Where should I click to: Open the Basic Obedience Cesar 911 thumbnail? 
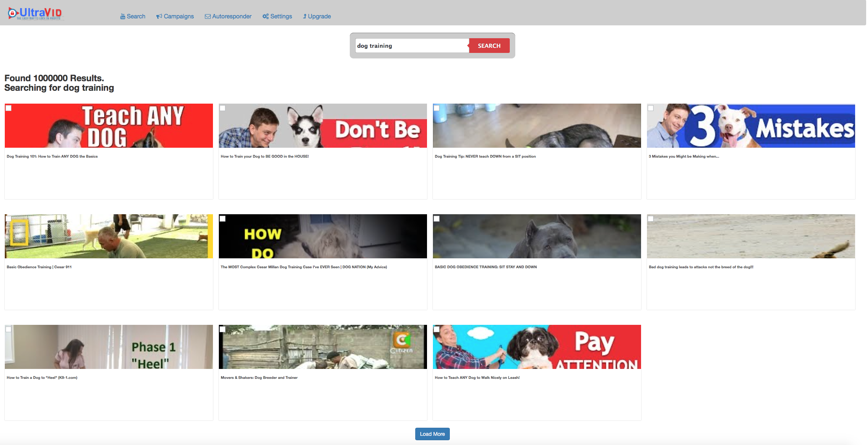108,236
